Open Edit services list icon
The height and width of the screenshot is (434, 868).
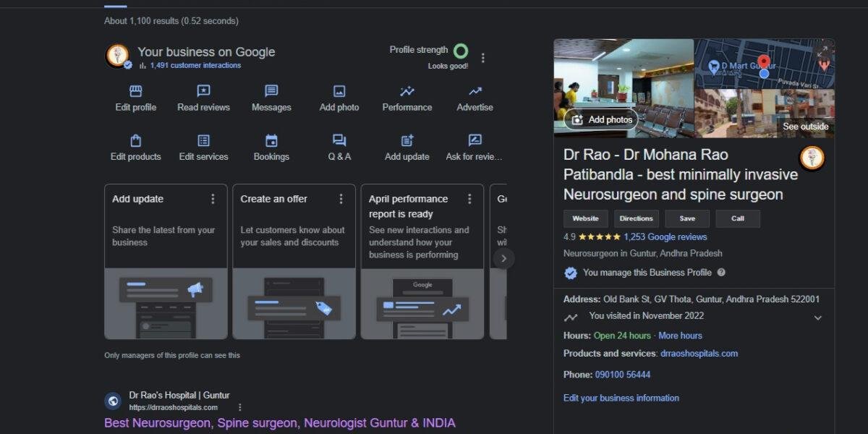(x=203, y=140)
